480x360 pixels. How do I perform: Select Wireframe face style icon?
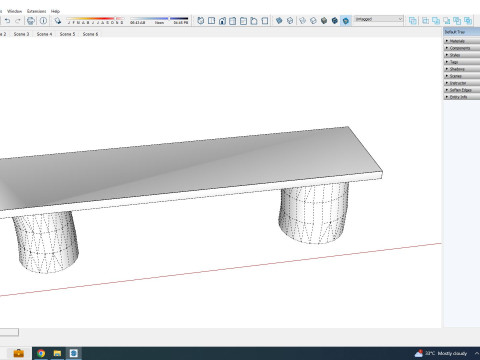(x=303, y=21)
